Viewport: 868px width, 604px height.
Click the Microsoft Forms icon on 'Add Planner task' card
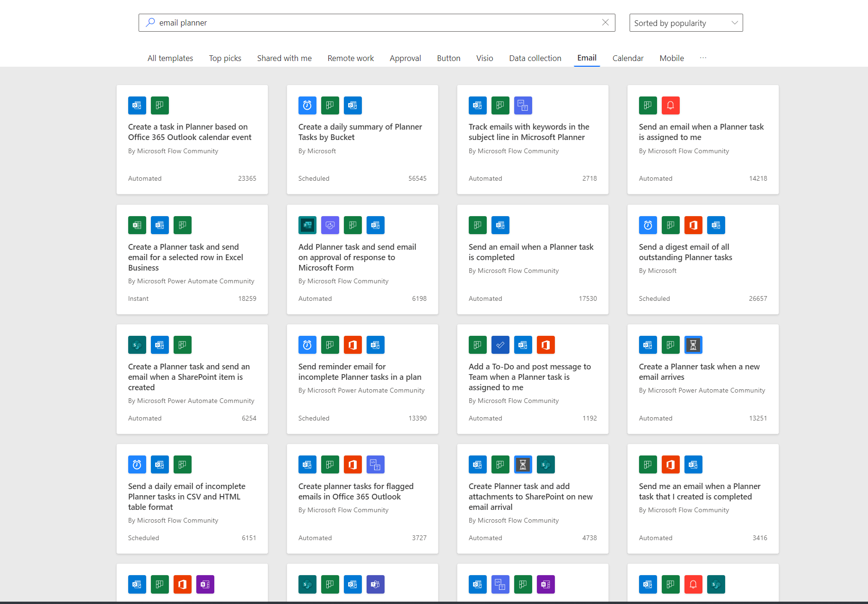pos(307,225)
